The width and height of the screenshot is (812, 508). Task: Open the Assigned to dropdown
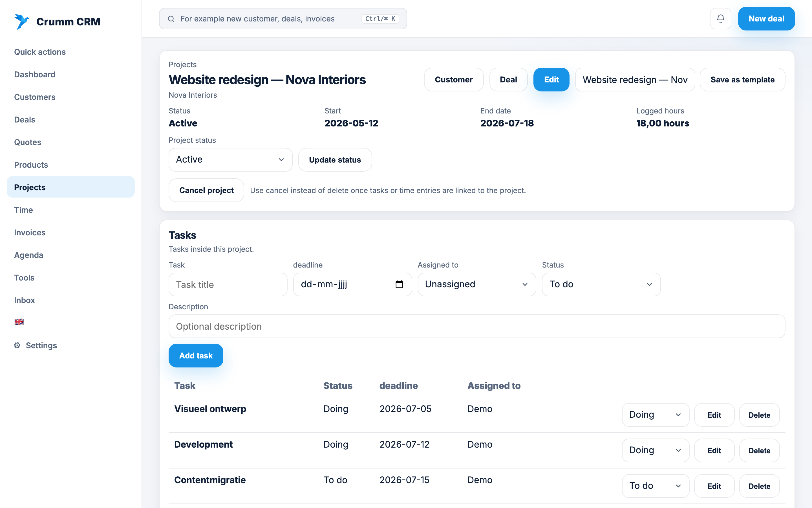pos(477,284)
